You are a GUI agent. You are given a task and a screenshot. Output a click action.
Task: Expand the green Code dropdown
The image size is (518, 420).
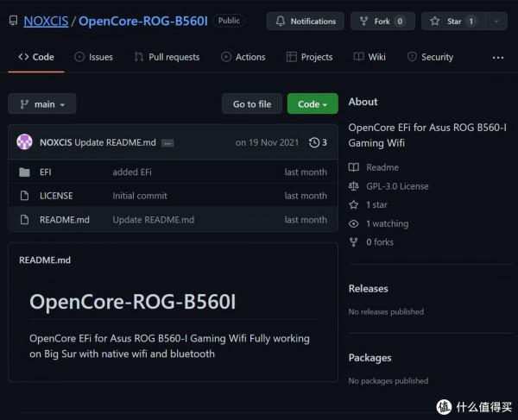click(313, 104)
